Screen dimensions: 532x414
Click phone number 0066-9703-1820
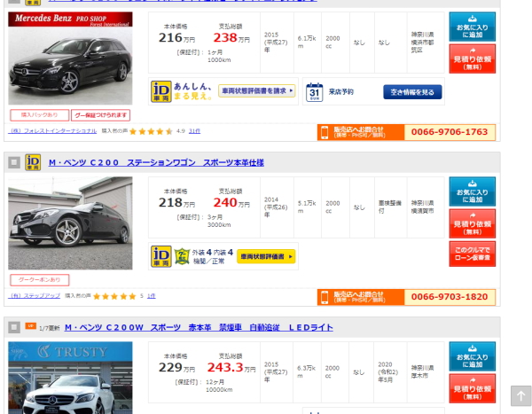click(x=450, y=297)
